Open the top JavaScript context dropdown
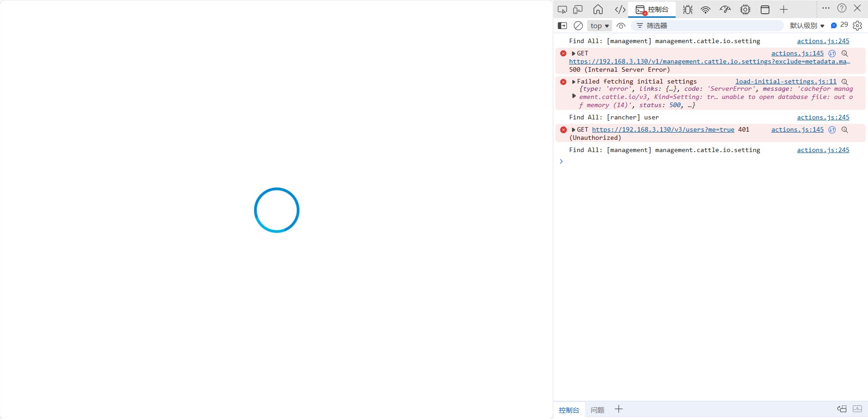This screenshot has width=868, height=419. [599, 26]
